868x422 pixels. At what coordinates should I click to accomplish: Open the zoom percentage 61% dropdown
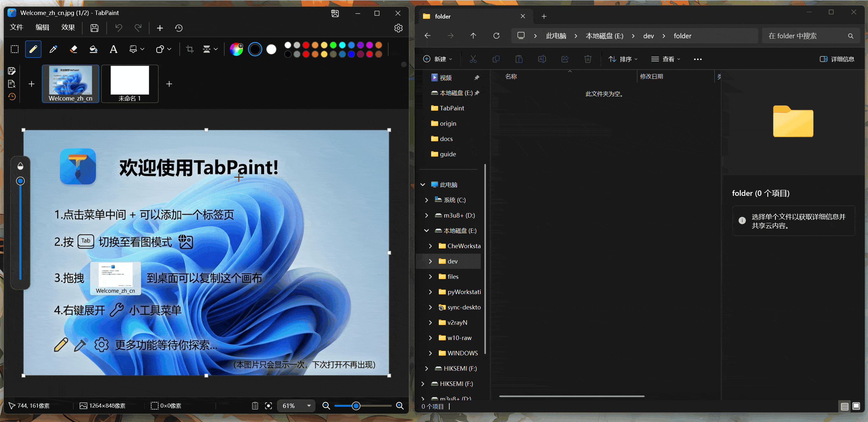[309, 405]
